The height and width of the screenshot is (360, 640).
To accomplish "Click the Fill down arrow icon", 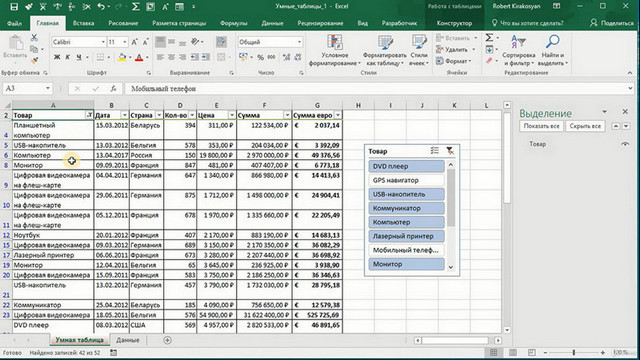I will (x=489, y=49).
